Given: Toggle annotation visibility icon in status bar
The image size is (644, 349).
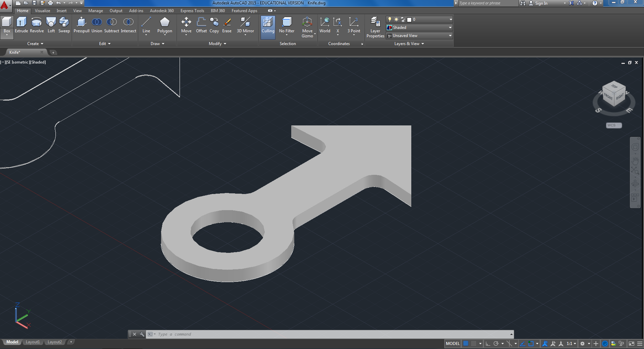Looking at the screenshot, I should [x=545, y=344].
